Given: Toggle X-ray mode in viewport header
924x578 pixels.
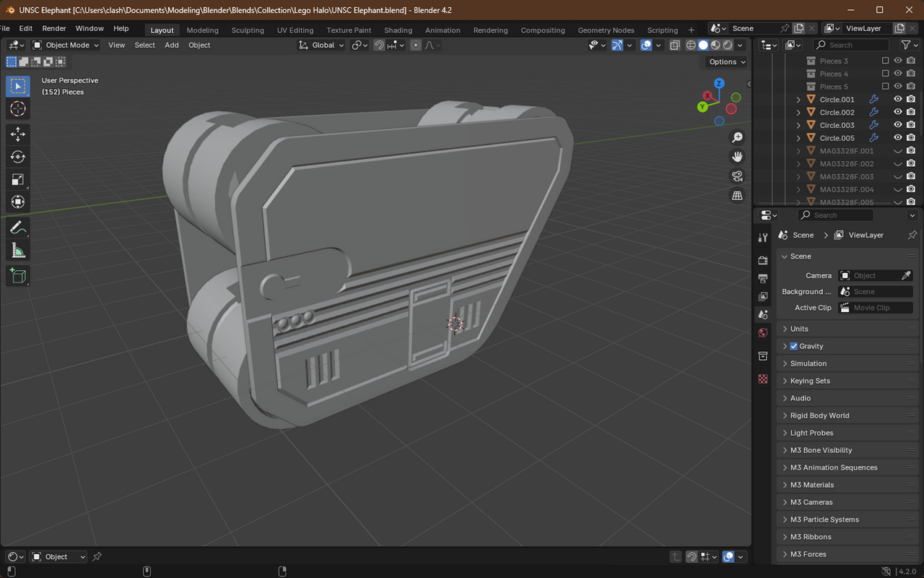Looking at the screenshot, I should 674,45.
